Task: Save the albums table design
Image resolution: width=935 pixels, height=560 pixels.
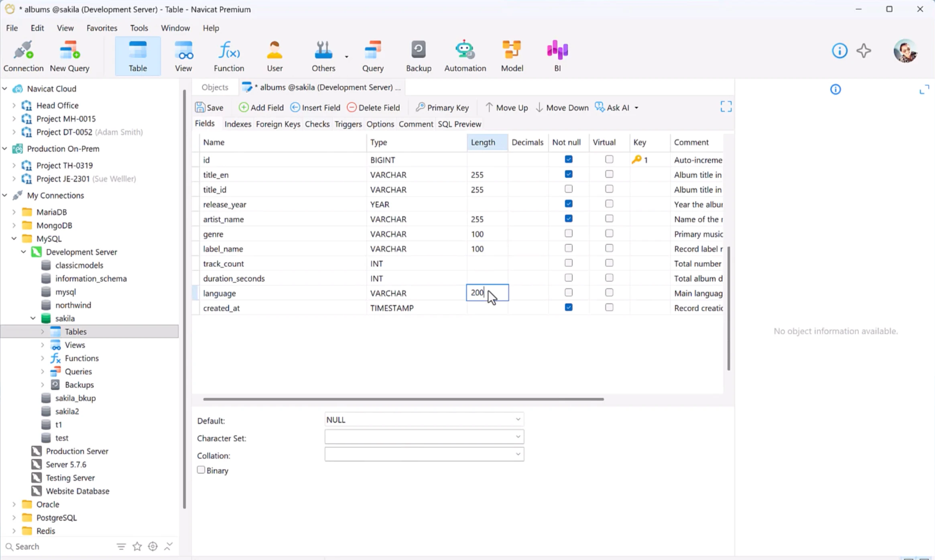Action: click(x=209, y=108)
